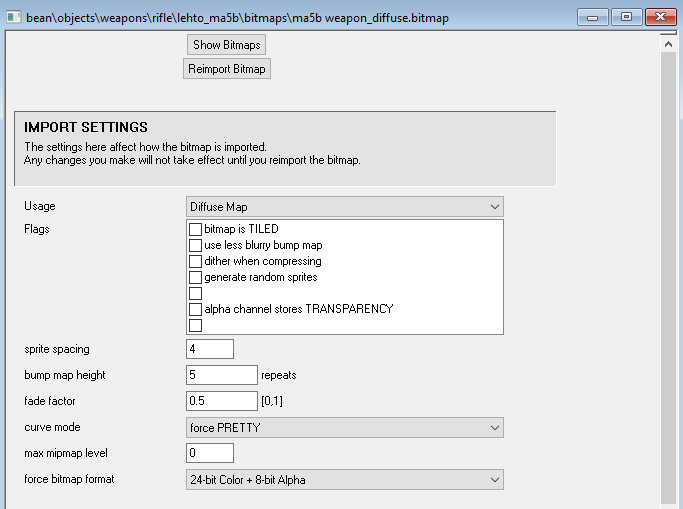Click the 'The settings here affect' description line
This screenshot has width=683, height=509.
point(145,147)
